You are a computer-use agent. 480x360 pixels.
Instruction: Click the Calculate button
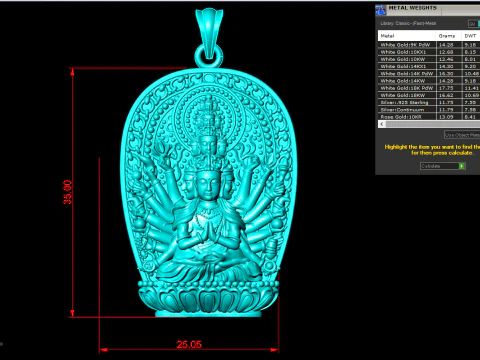pyautogui.click(x=443, y=166)
